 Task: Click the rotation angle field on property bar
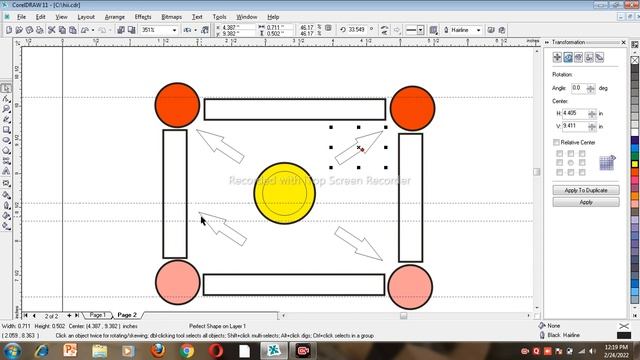(x=357, y=29)
